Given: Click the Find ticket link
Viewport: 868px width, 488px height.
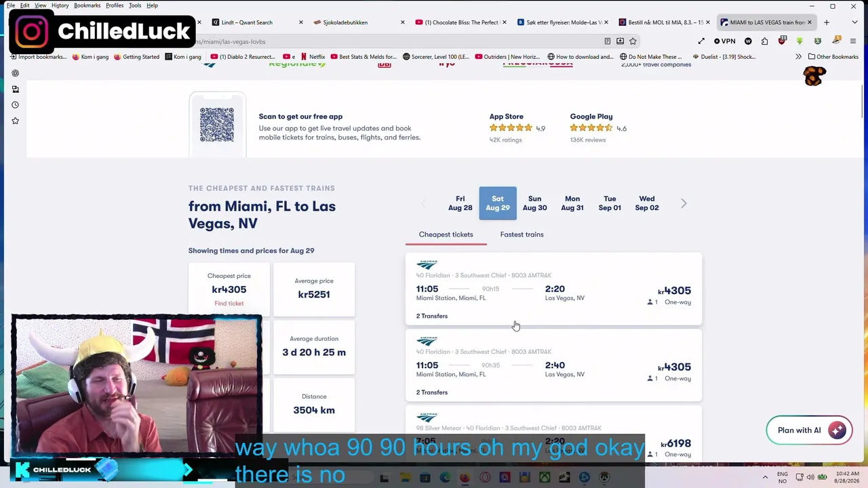Looking at the screenshot, I should (229, 304).
